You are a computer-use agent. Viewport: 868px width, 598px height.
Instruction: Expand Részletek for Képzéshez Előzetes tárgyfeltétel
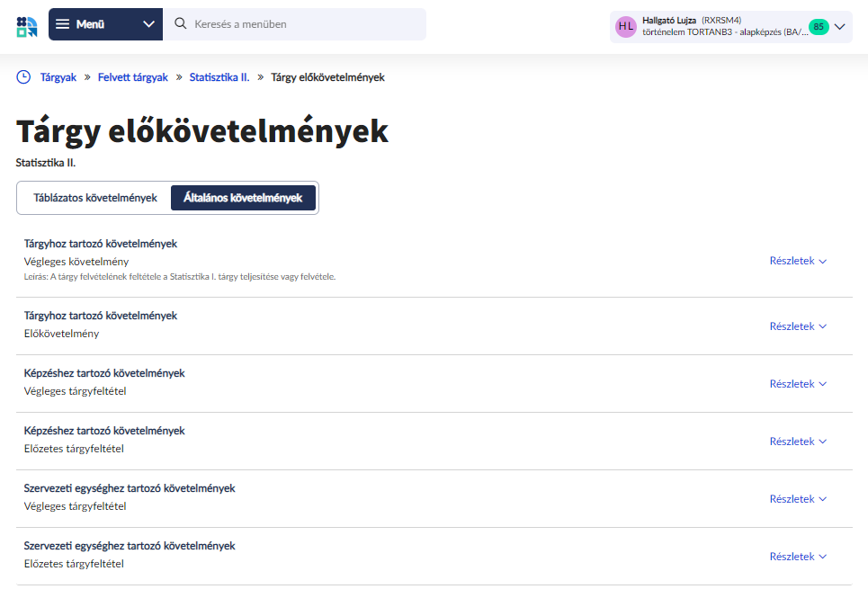(798, 442)
